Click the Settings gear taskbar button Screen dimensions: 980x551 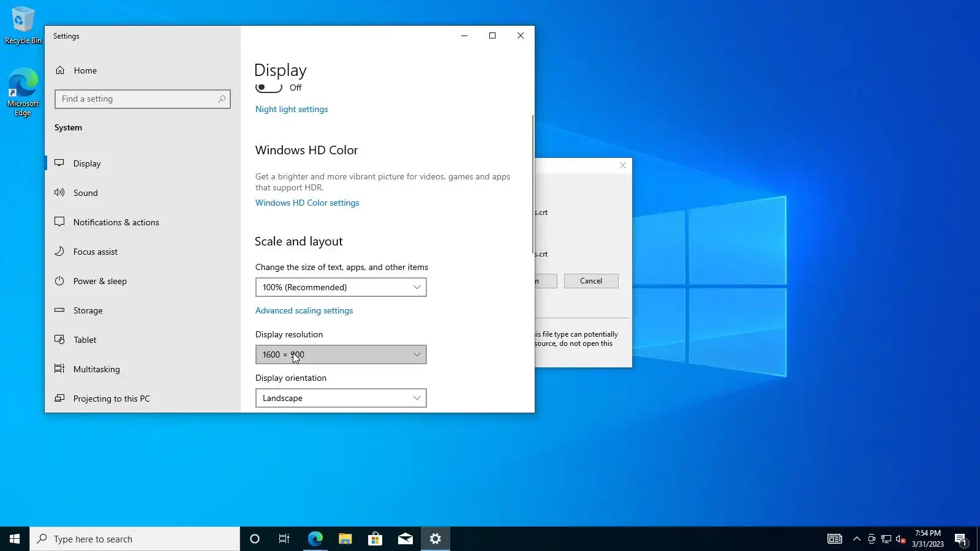click(435, 539)
